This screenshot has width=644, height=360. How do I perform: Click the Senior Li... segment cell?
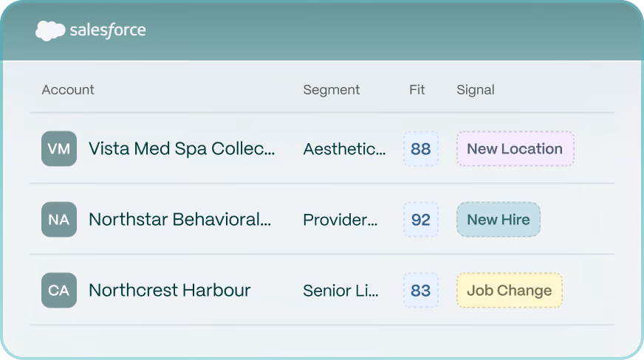click(x=341, y=291)
